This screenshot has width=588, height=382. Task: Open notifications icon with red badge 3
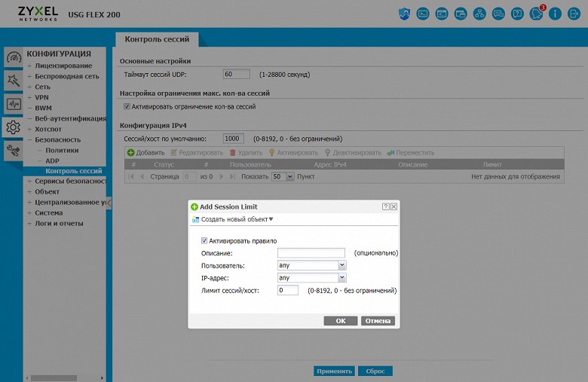point(537,14)
